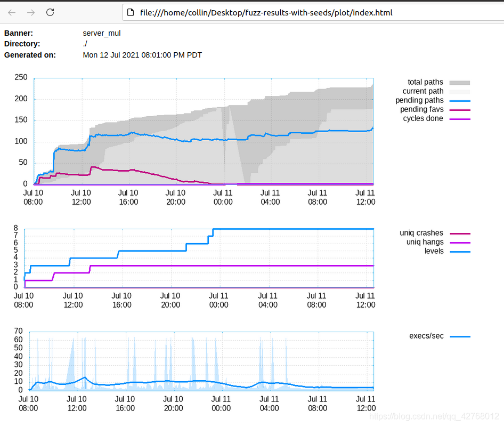
Task: Click 'Jul 10 20:00' axis label on levels chart
Action: 170,300
